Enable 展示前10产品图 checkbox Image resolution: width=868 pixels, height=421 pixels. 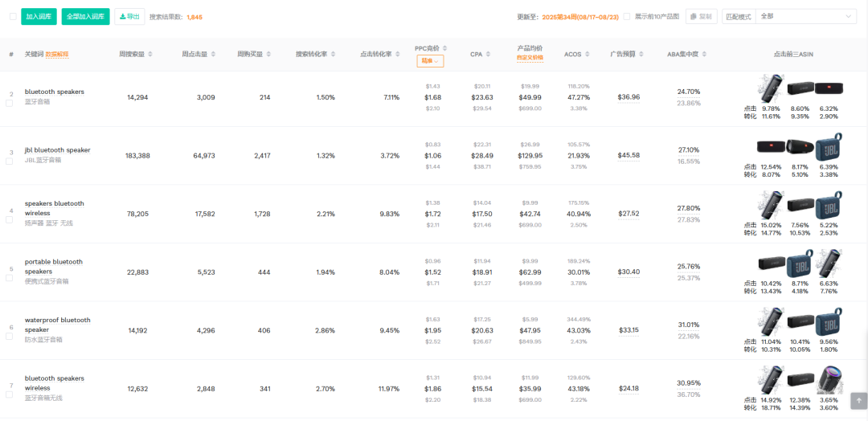pyautogui.click(x=627, y=16)
